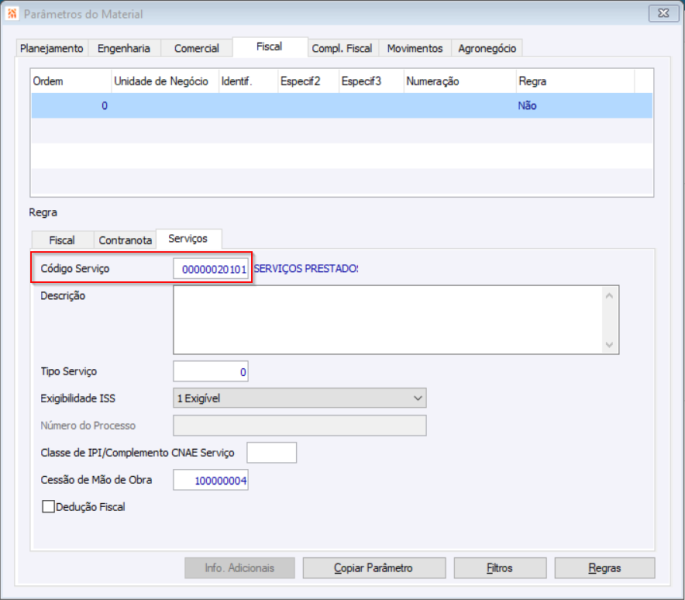Switch to the Engenharia tab
Screen dimensions: 685x600
click(x=124, y=48)
